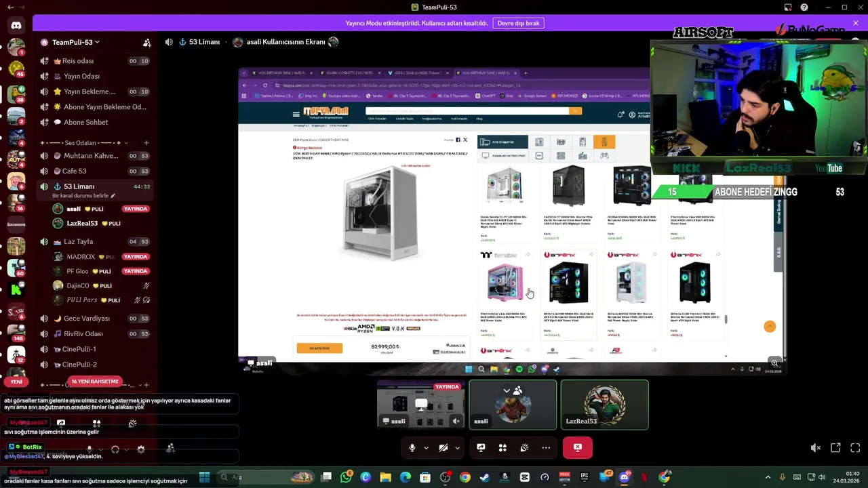Open Epic Games launcher on taskbar

(x=584, y=477)
